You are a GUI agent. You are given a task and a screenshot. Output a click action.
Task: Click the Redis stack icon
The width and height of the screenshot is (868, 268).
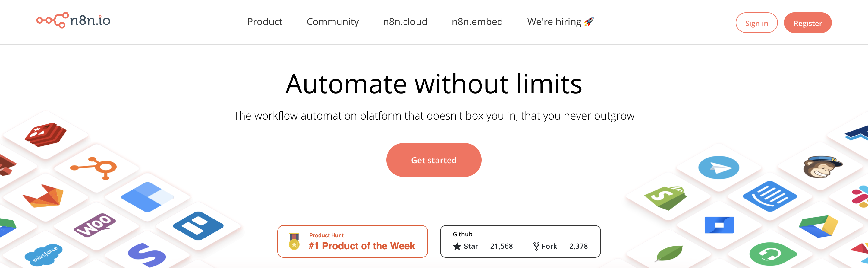coord(45,134)
